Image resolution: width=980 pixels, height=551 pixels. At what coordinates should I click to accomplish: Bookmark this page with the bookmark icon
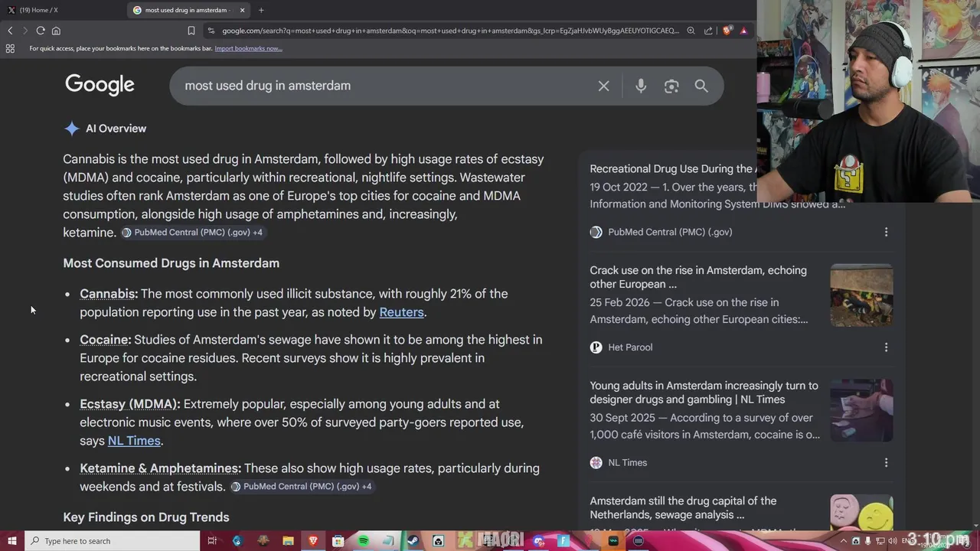point(191,31)
